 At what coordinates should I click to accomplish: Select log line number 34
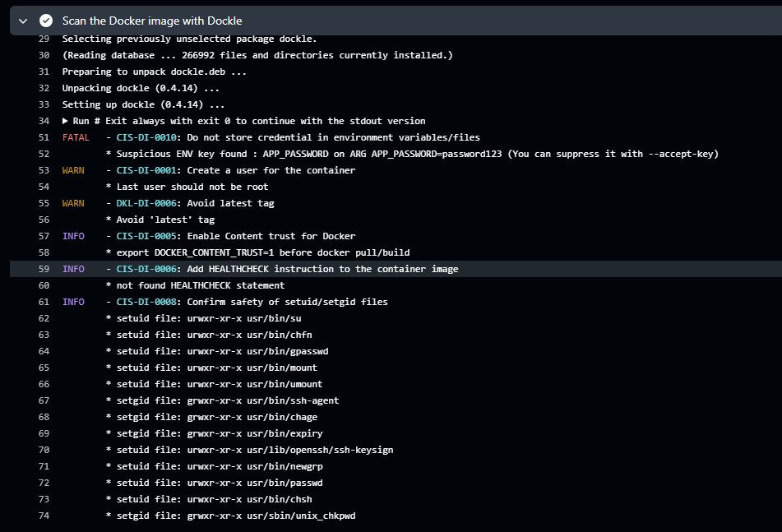[44, 121]
